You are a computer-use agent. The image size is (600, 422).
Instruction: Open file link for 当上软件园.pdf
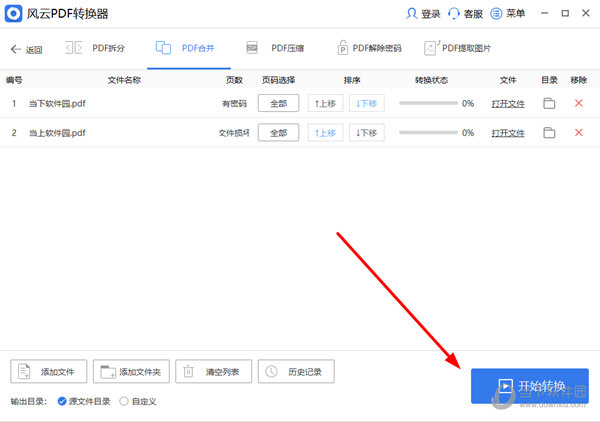point(508,133)
